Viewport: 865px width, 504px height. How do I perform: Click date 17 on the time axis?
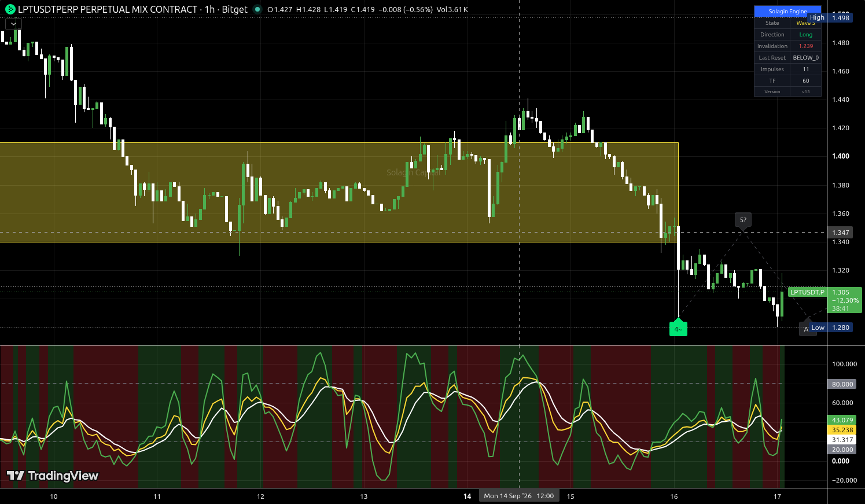coord(778,496)
